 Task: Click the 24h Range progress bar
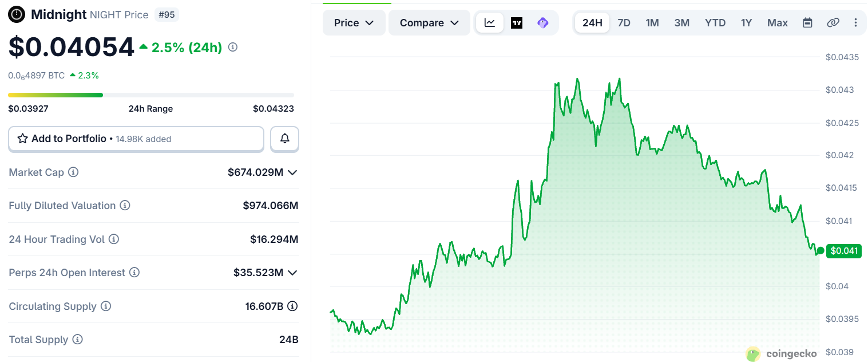pyautogui.click(x=151, y=95)
